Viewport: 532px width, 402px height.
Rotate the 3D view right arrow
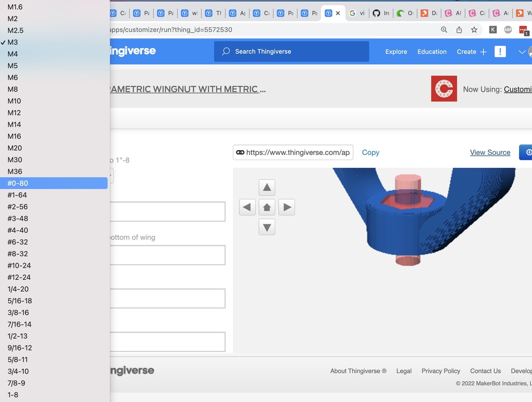pyautogui.click(x=286, y=207)
